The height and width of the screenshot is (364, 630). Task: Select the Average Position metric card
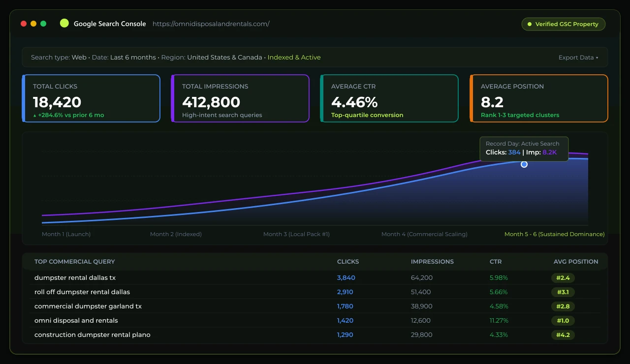pos(539,98)
